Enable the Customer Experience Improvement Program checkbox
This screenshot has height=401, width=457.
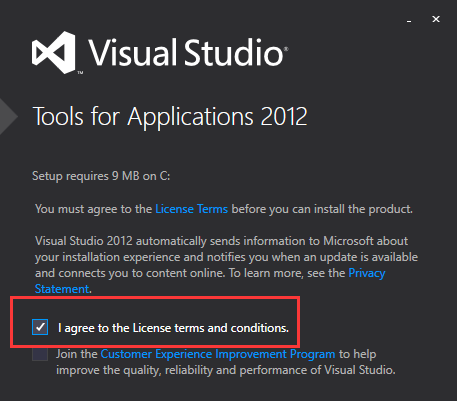point(40,354)
